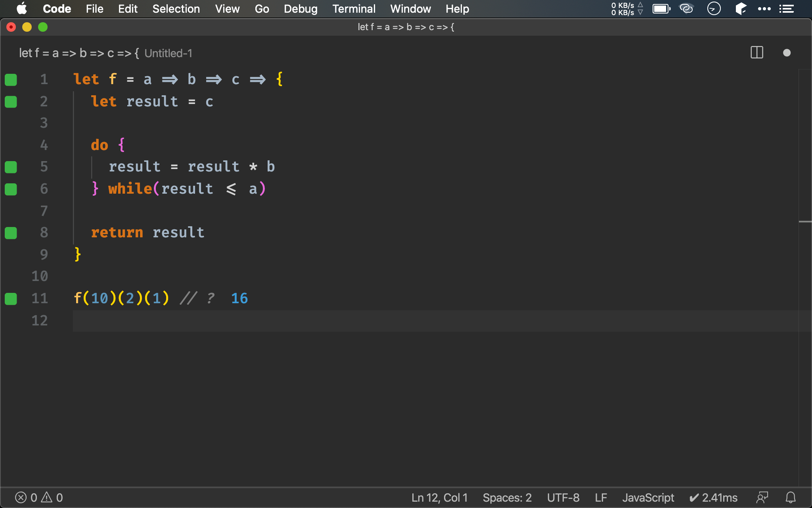The height and width of the screenshot is (508, 812).
Task: Click the Quokka 2.41ms timing status
Action: click(713, 498)
